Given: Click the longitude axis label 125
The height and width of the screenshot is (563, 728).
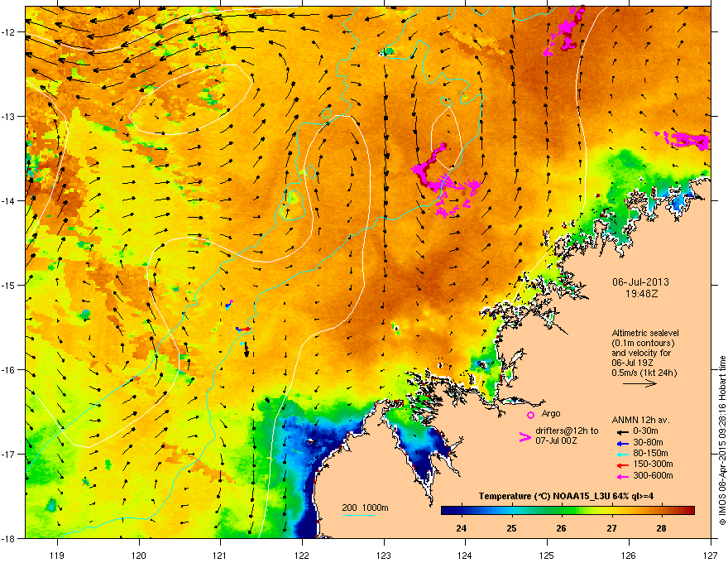Looking at the screenshot, I should (547, 555).
